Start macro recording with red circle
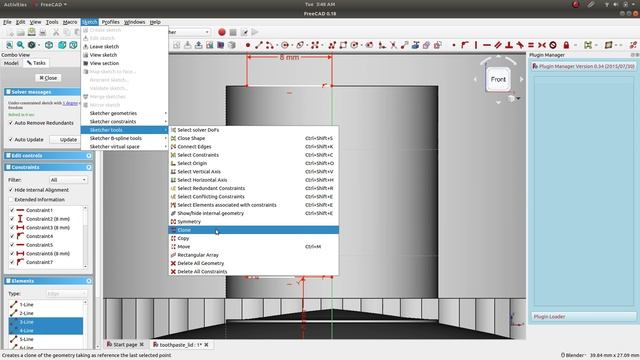Screen dimensions: 640x360 point(222,32)
